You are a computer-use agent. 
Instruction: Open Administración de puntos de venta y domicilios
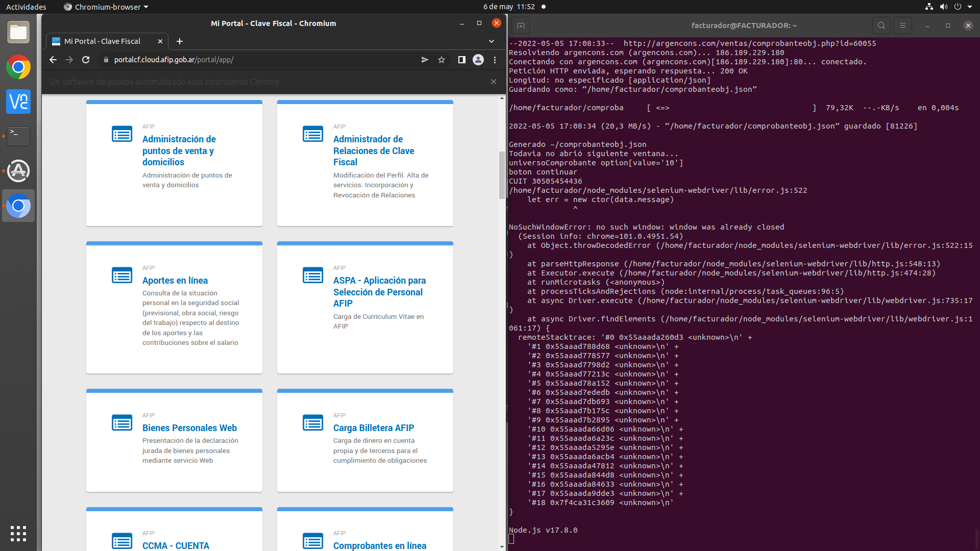click(179, 151)
